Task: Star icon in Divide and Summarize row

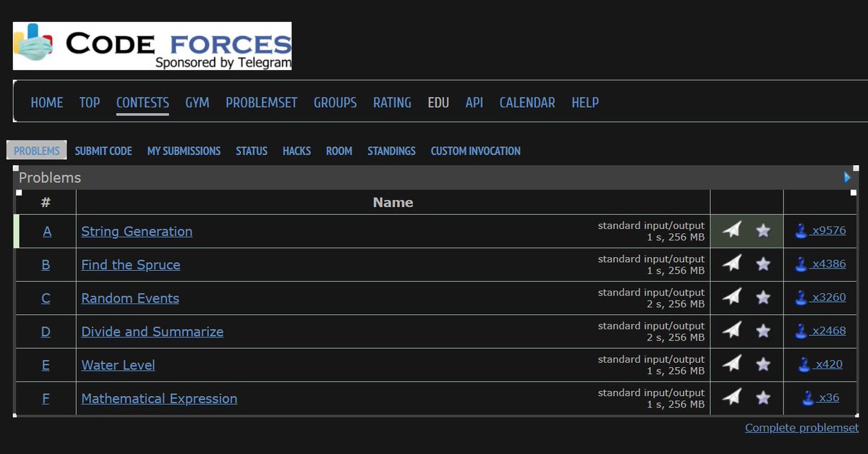Action: coord(763,330)
